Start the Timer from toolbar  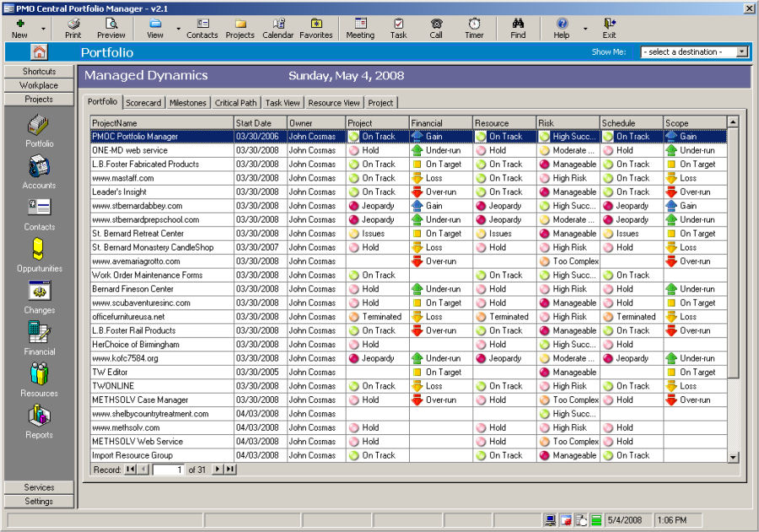tap(474, 29)
